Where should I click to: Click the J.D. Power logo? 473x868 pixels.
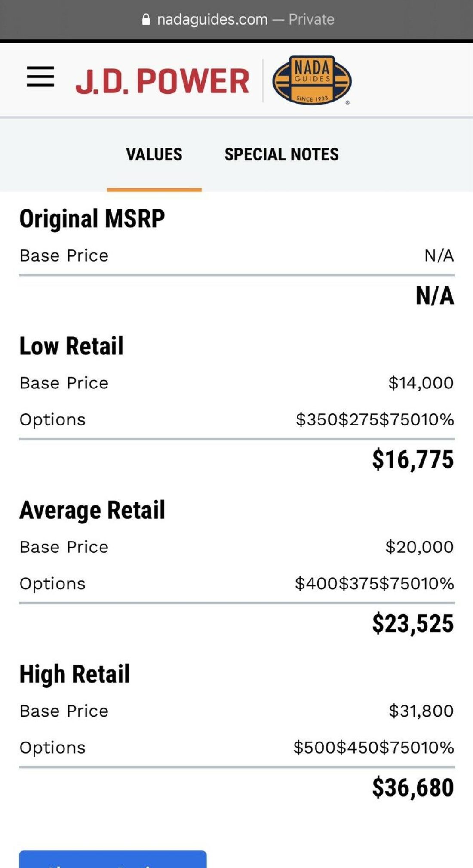coord(162,81)
